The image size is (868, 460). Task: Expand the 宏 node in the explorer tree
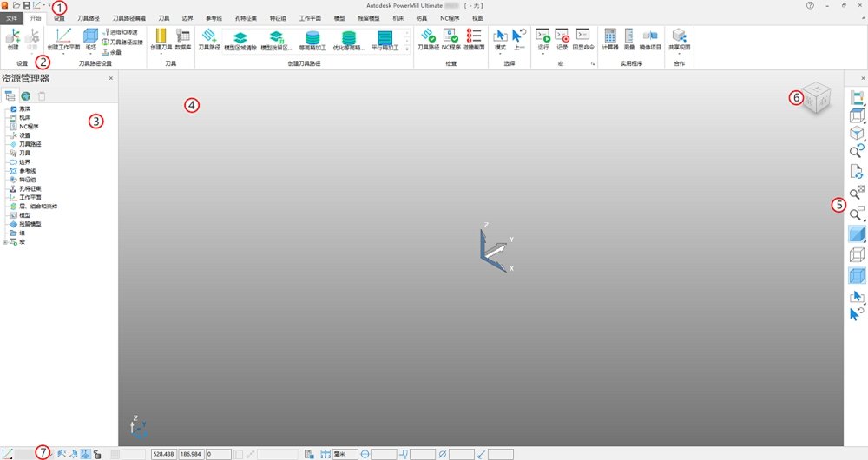pyautogui.click(x=5, y=242)
